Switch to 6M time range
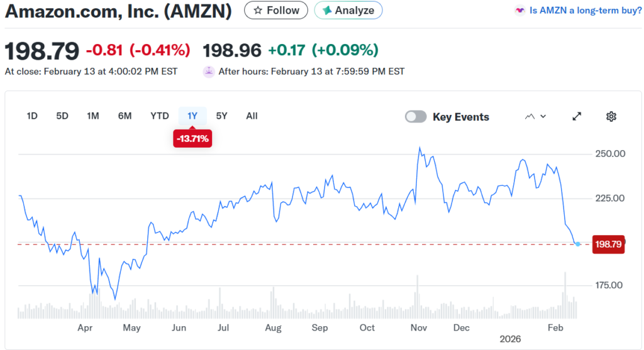 coord(125,116)
